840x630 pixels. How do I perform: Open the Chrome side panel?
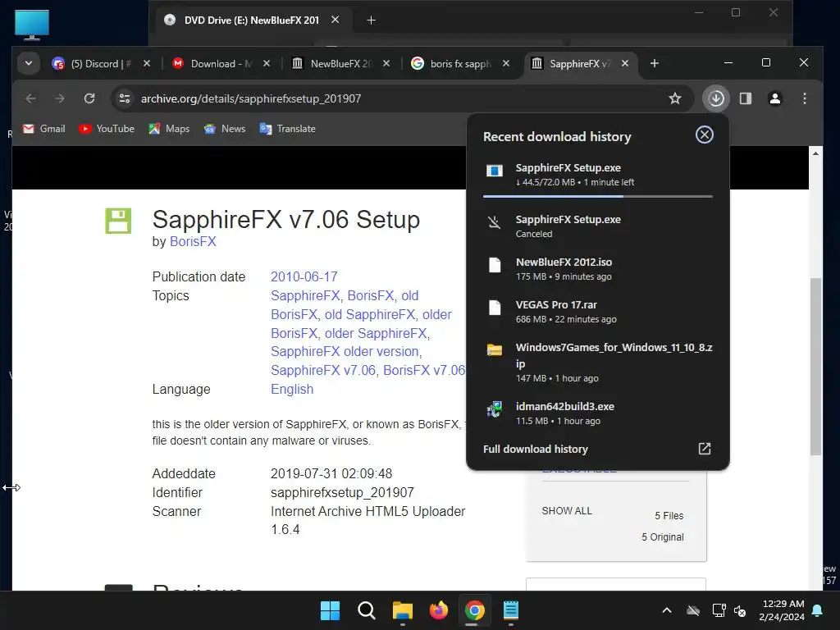click(x=746, y=98)
